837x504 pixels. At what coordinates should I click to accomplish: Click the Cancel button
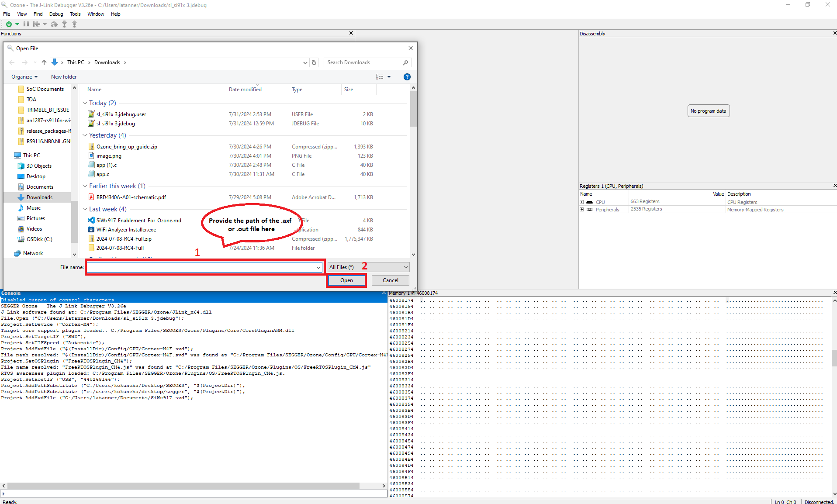[x=390, y=280]
